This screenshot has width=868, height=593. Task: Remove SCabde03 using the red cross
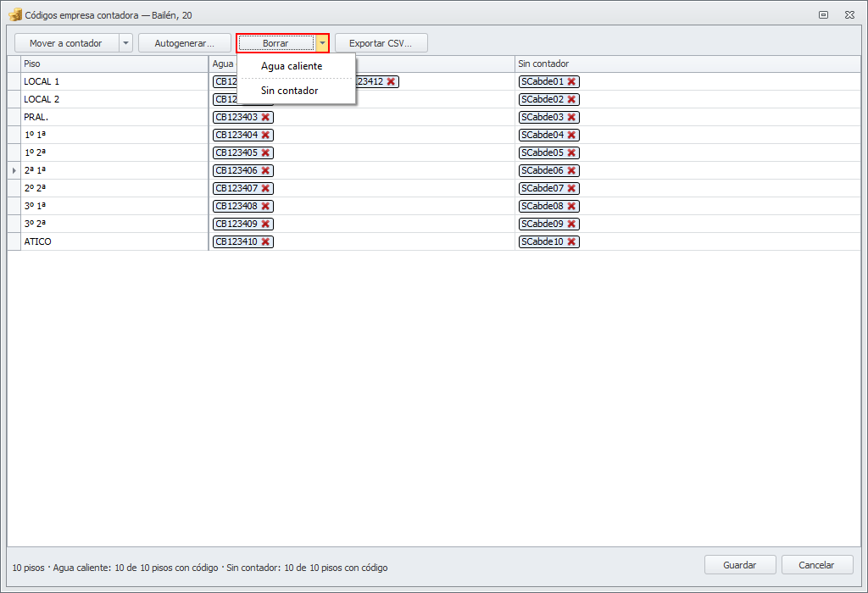click(572, 117)
